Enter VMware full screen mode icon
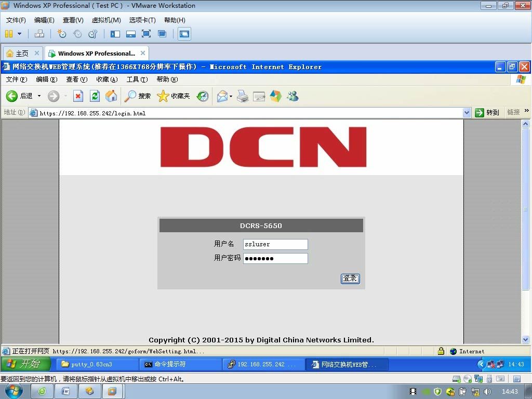Screen dimensions: 532x399 point(146,34)
